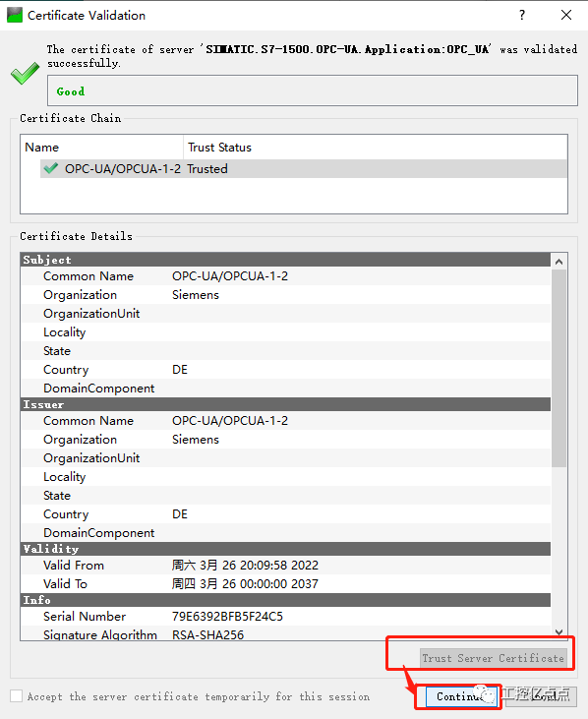Viewport: 588px width, 719px height.
Task: Select the Issuer Common Name value
Action: (230, 421)
